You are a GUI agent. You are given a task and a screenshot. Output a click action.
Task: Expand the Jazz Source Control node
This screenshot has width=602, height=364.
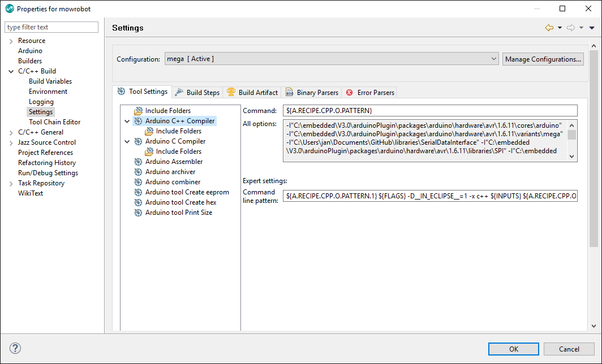[x=11, y=142]
